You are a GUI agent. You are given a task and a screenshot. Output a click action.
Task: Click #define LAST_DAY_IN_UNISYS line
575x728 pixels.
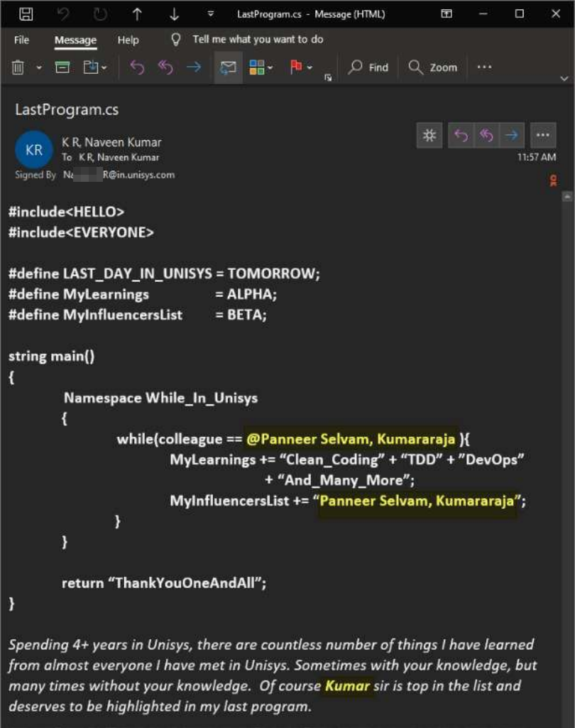(x=164, y=273)
